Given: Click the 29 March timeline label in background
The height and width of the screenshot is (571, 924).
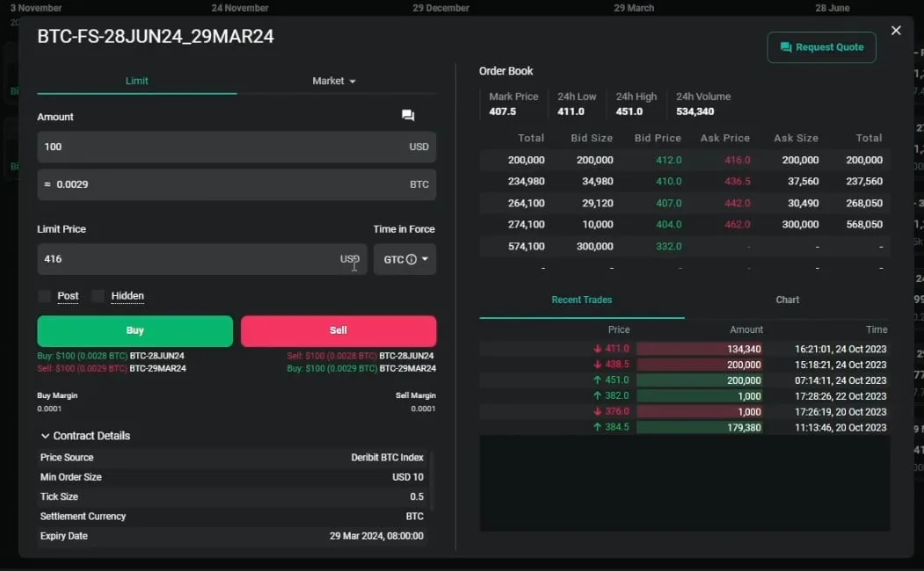Looking at the screenshot, I should pos(634,8).
